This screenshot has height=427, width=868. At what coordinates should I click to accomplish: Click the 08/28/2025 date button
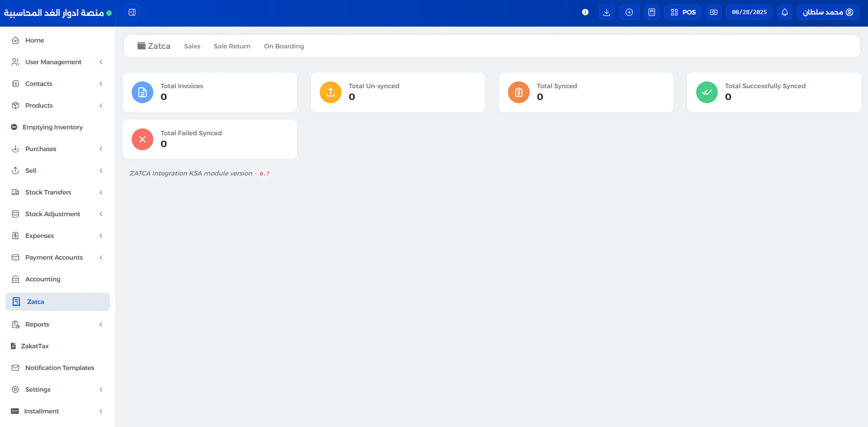click(x=749, y=12)
